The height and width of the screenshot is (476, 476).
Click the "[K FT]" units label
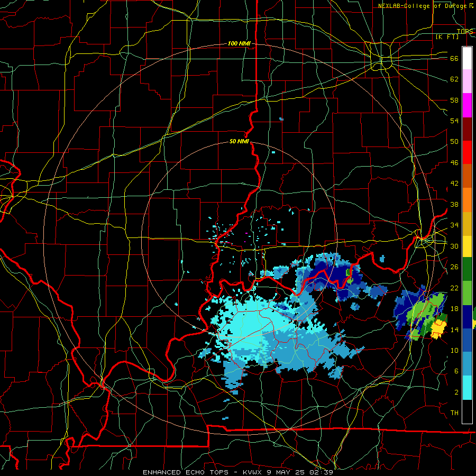447,36
